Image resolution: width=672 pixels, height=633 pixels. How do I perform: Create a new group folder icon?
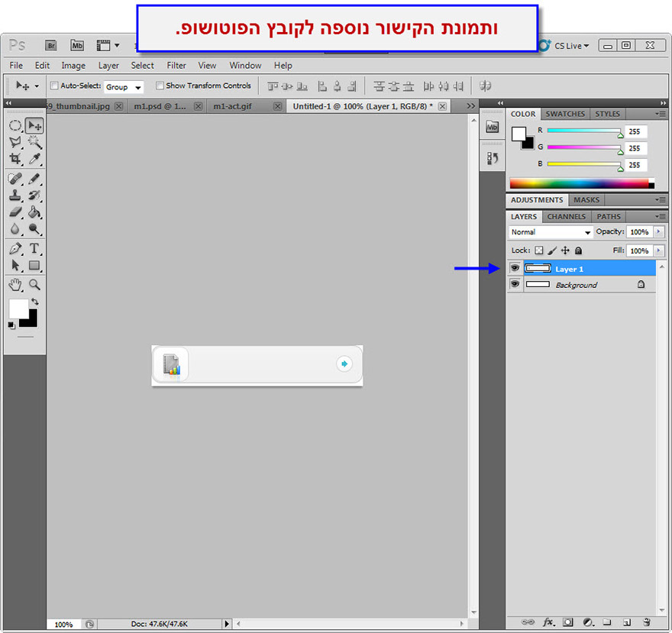[607, 622]
